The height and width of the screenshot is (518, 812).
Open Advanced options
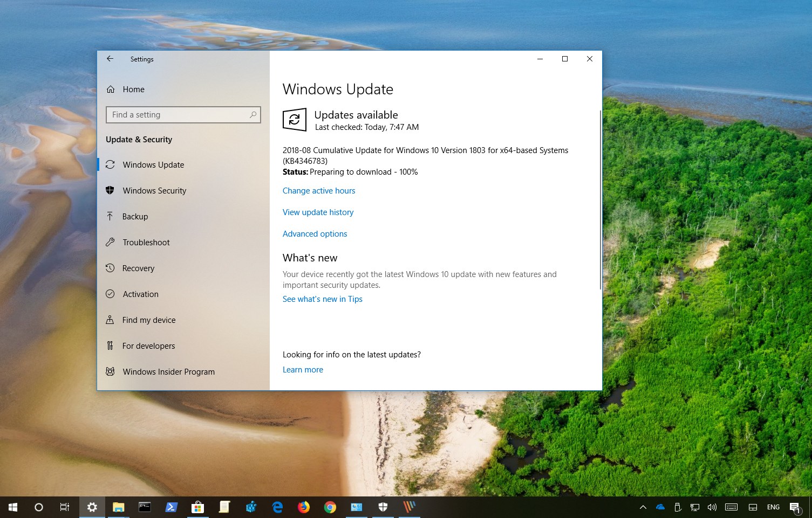point(315,233)
